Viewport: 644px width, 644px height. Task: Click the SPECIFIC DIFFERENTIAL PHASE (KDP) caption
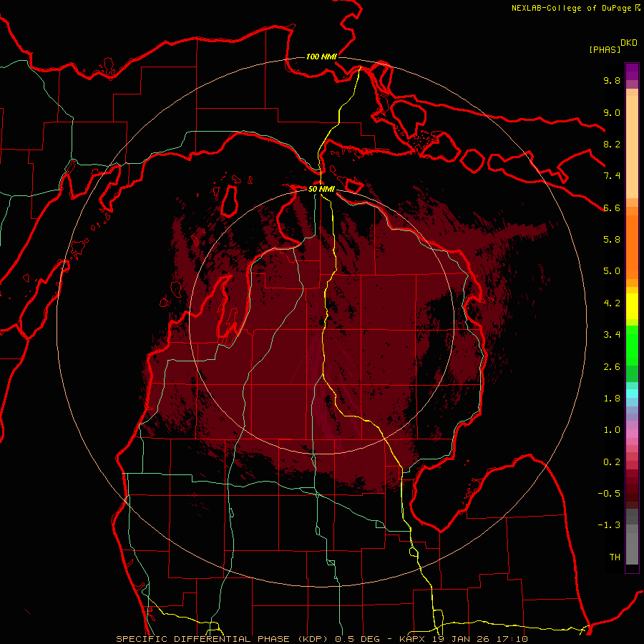pos(223,639)
